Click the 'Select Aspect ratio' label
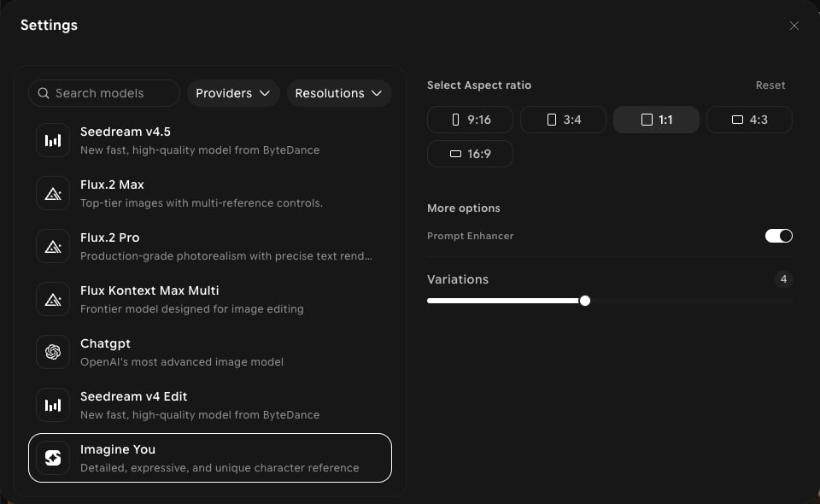This screenshot has width=820, height=504. pyautogui.click(x=479, y=85)
